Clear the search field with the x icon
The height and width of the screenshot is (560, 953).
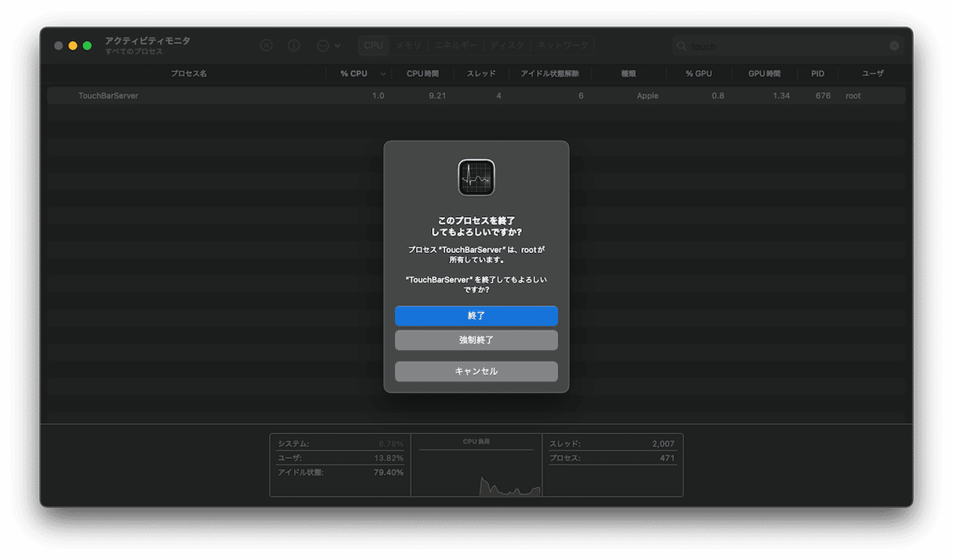coord(894,46)
